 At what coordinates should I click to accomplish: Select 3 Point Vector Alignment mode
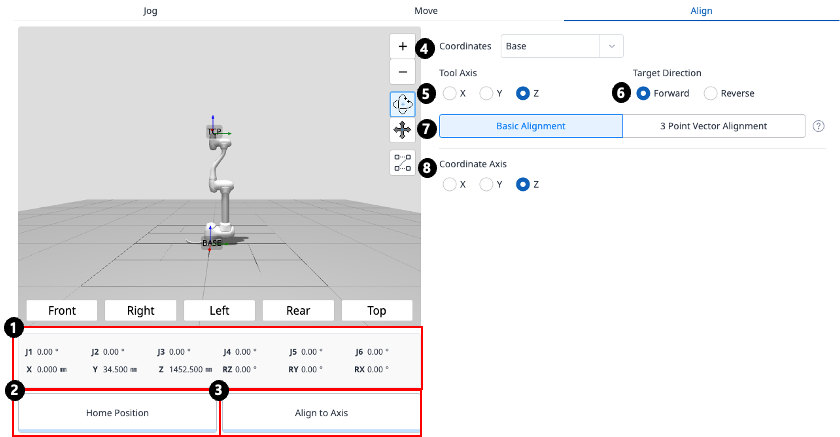pyautogui.click(x=713, y=126)
